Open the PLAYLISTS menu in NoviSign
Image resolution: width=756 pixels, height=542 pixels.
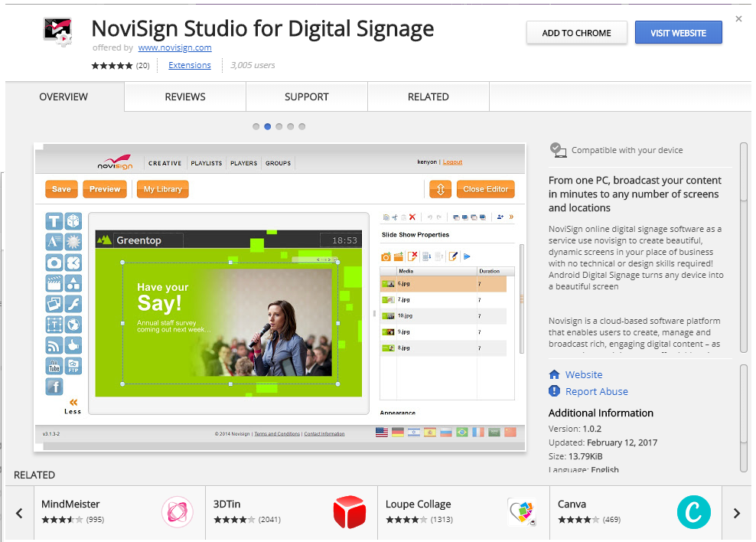click(207, 164)
